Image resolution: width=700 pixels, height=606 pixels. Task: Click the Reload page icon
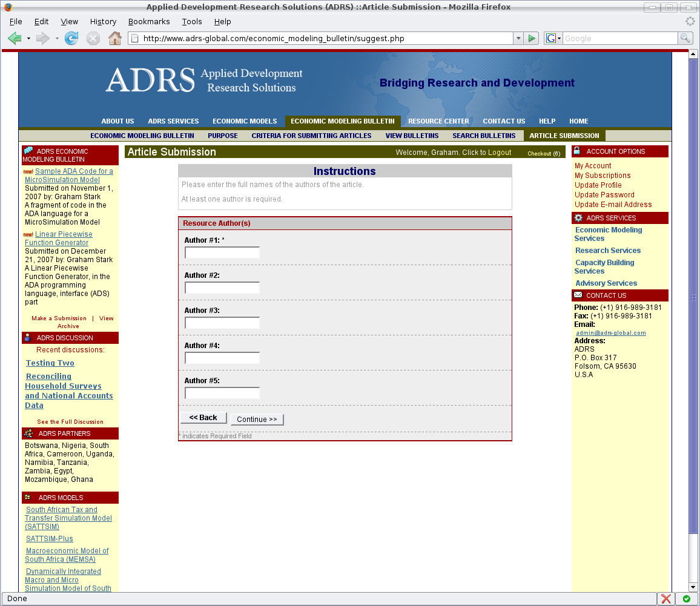pos(71,39)
